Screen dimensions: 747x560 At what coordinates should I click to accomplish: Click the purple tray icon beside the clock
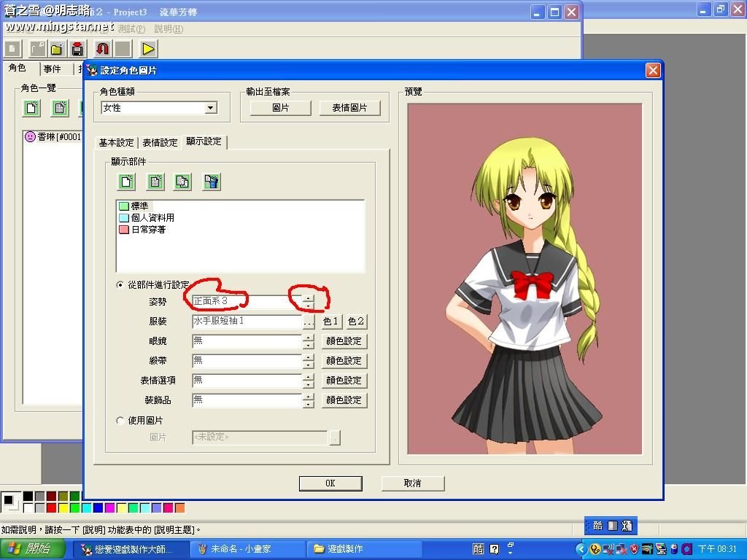tap(687, 549)
